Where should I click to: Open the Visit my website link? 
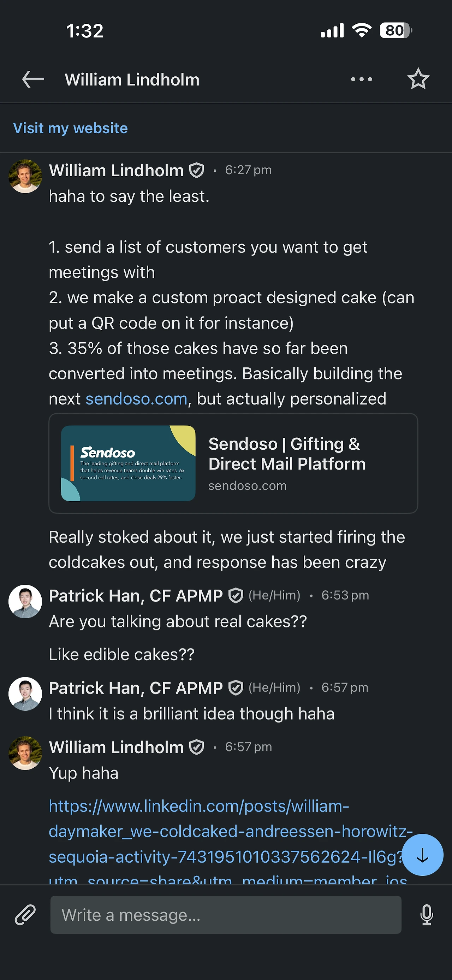coord(70,128)
